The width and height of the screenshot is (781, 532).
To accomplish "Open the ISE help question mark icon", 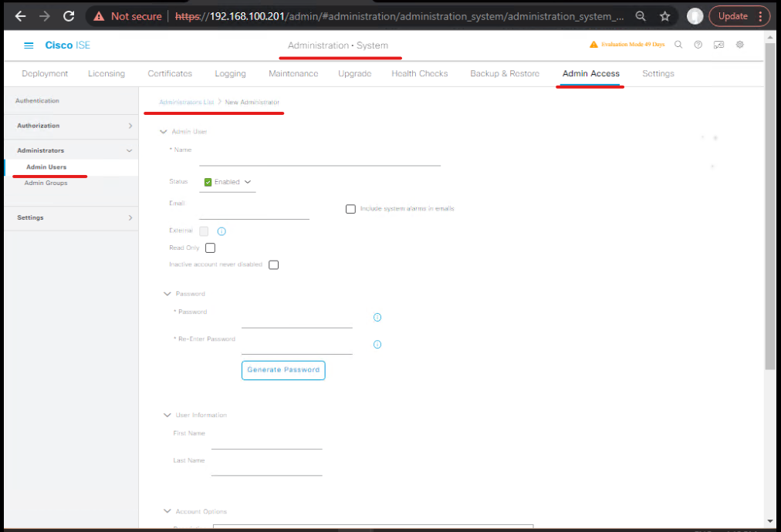I will (698, 45).
